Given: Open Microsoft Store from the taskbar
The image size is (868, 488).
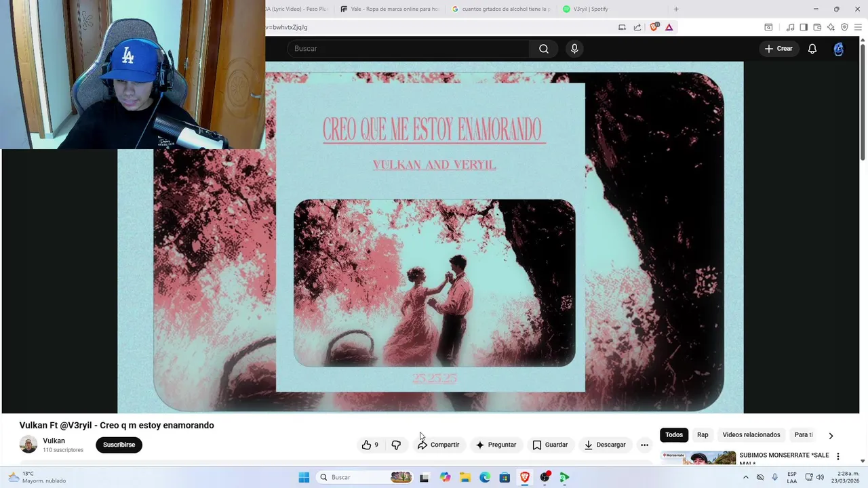Looking at the screenshot, I should 505,477.
